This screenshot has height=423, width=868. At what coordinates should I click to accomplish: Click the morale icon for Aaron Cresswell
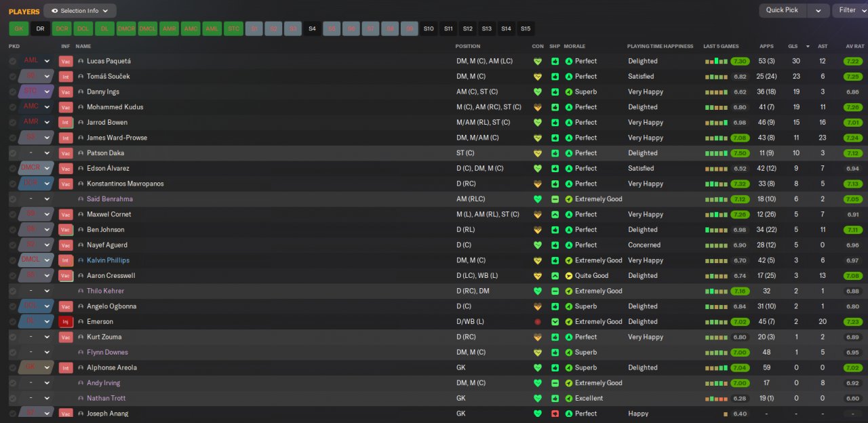coord(569,276)
